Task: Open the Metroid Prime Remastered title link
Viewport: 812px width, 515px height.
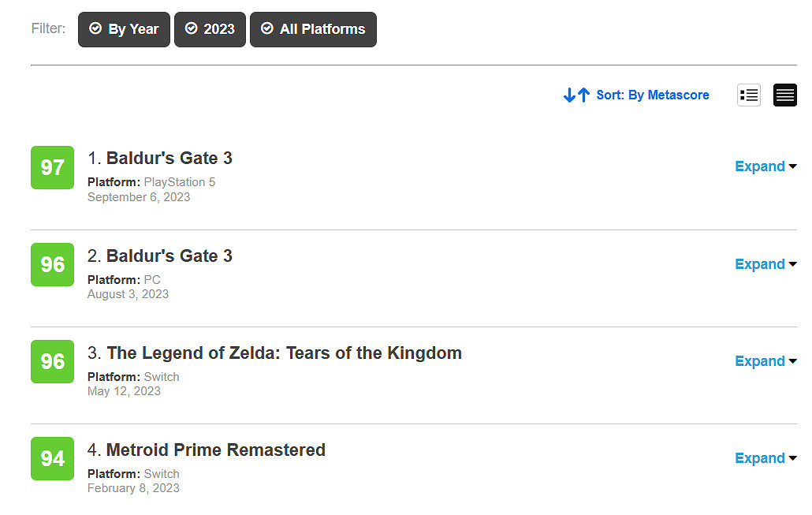Action: coord(215,450)
